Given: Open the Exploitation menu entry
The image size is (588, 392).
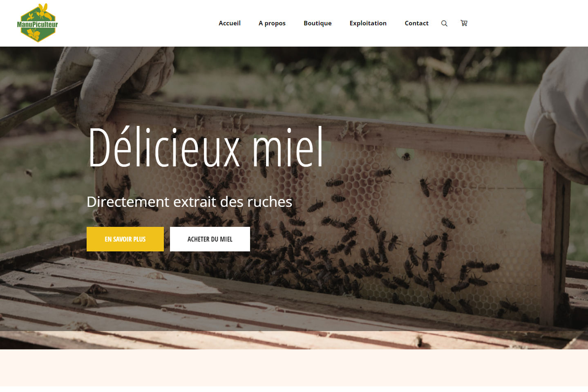Looking at the screenshot, I should point(368,23).
